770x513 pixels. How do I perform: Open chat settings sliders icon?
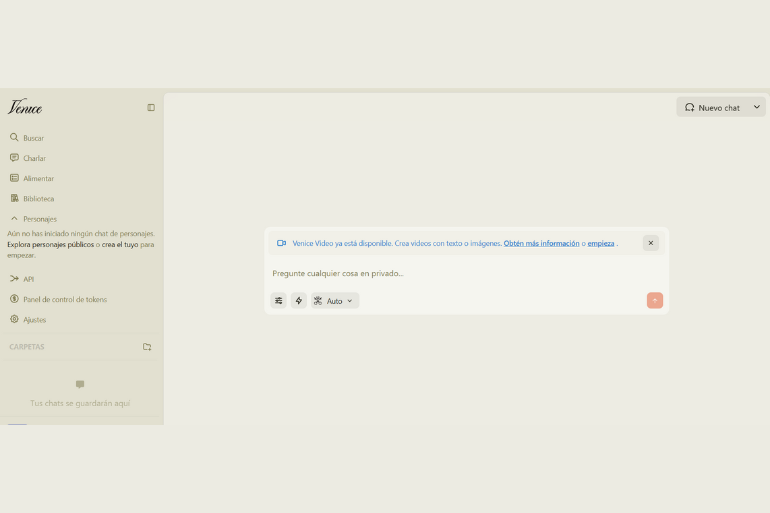(278, 300)
